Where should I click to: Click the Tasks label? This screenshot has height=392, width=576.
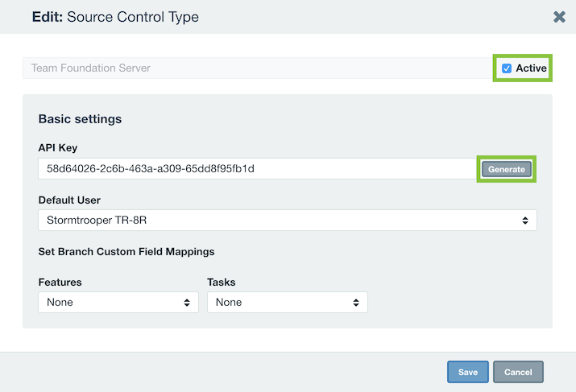222,283
